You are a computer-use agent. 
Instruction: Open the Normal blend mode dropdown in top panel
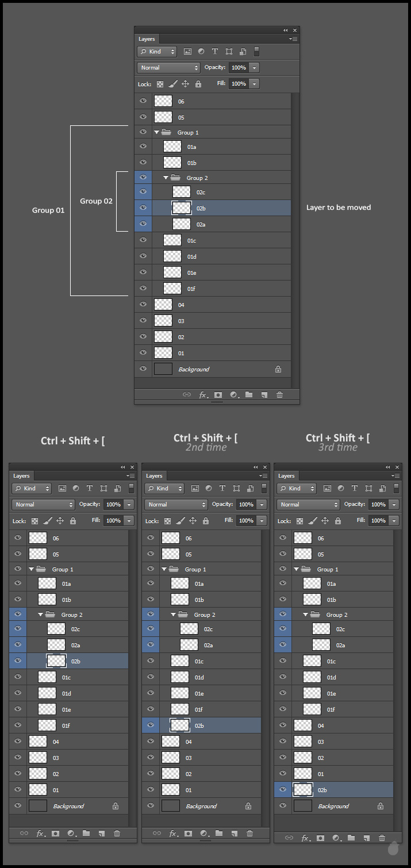point(168,68)
